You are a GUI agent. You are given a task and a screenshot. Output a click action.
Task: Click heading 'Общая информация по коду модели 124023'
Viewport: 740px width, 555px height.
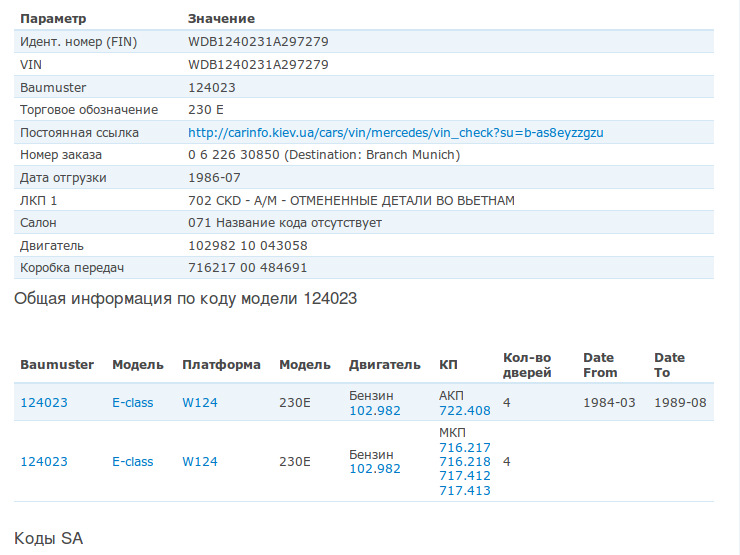pos(185,299)
